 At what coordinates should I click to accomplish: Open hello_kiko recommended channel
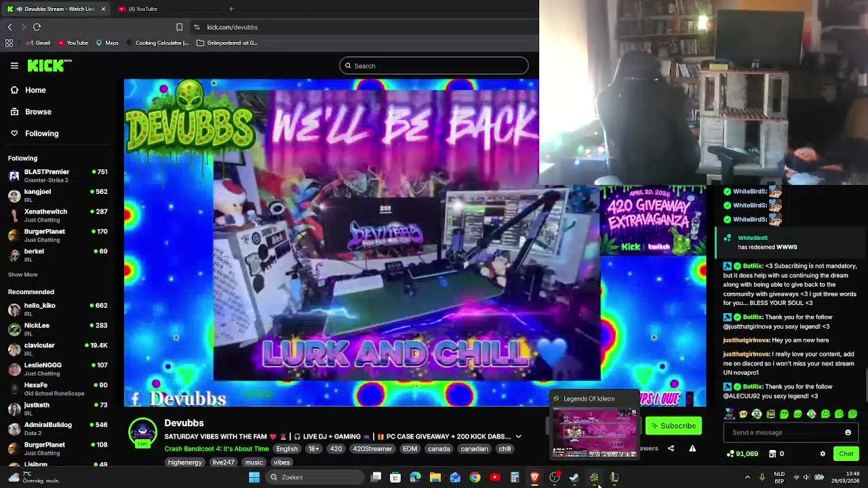pyautogui.click(x=58, y=309)
